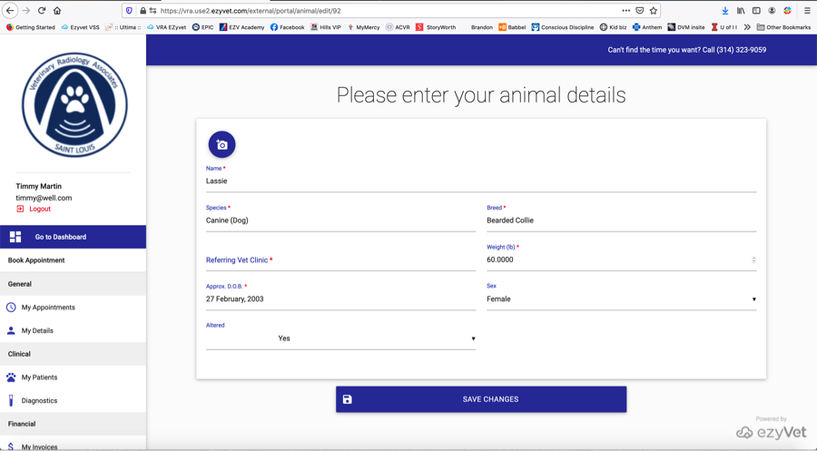This screenshot has height=451, width=817.
Task: Click the Referring Vet Clinic field
Action: [x=340, y=260]
